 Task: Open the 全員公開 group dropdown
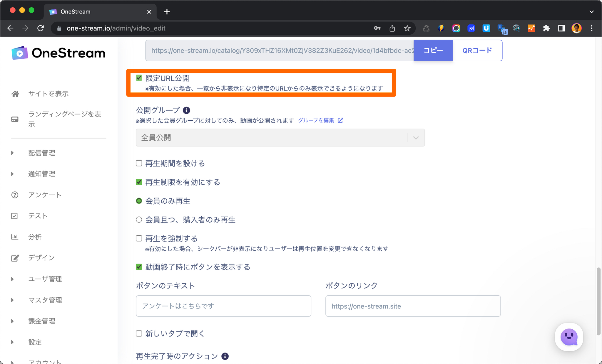coord(280,138)
